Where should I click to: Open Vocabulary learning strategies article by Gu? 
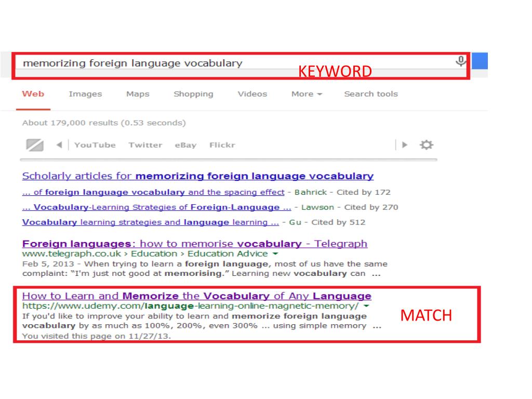[x=150, y=222]
